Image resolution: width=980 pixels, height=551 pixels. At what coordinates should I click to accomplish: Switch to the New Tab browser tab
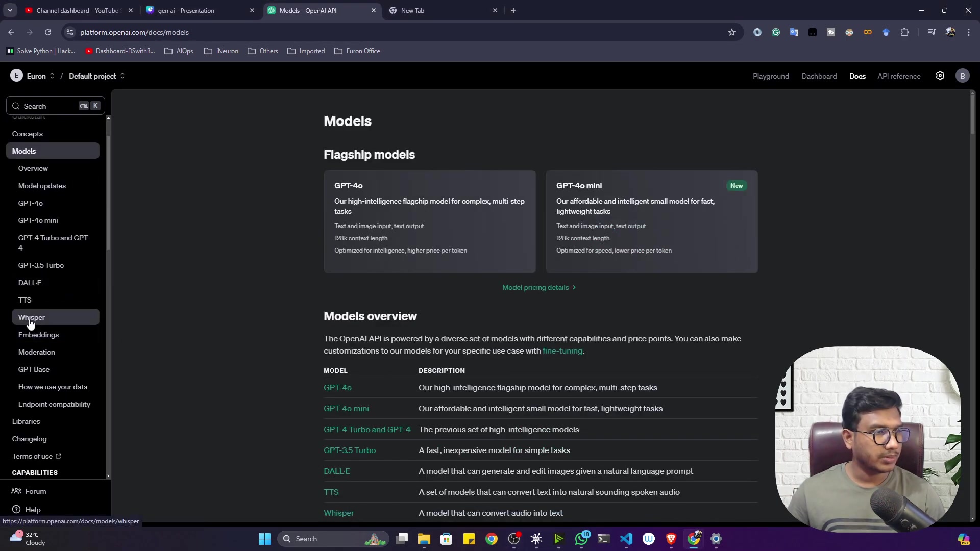tap(443, 10)
